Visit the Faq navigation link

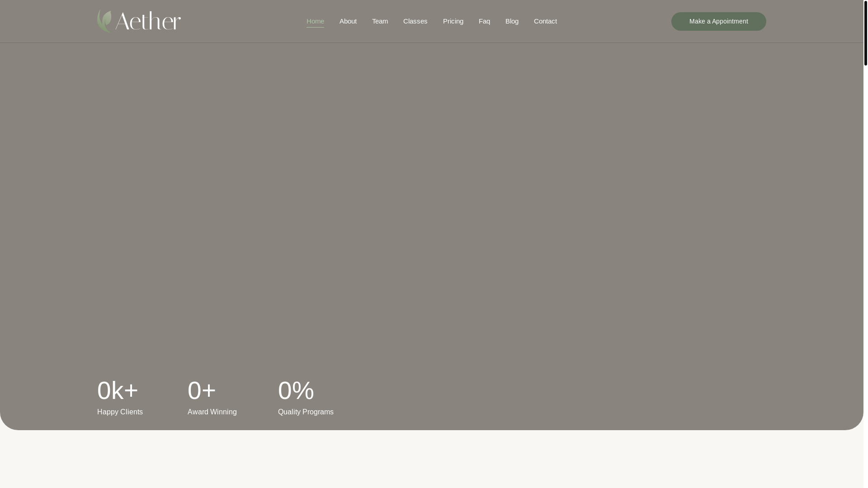484,21
